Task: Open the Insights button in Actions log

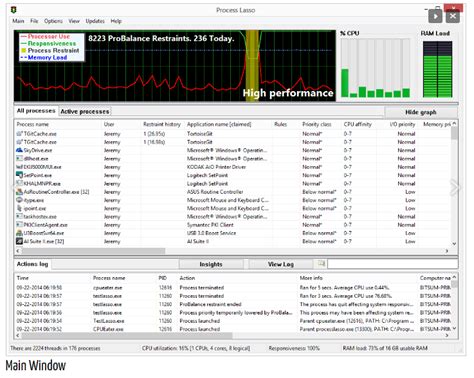Action: pos(211,264)
